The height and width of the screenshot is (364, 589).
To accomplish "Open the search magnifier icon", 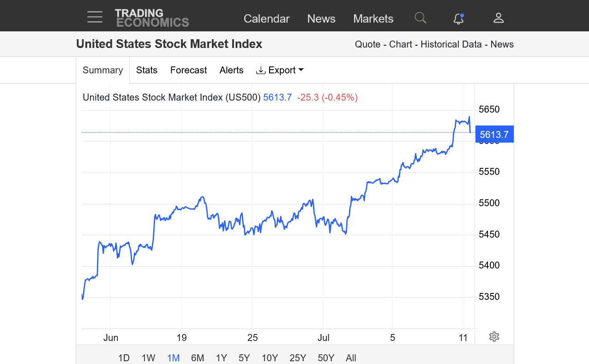I will [x=421, y=18].
